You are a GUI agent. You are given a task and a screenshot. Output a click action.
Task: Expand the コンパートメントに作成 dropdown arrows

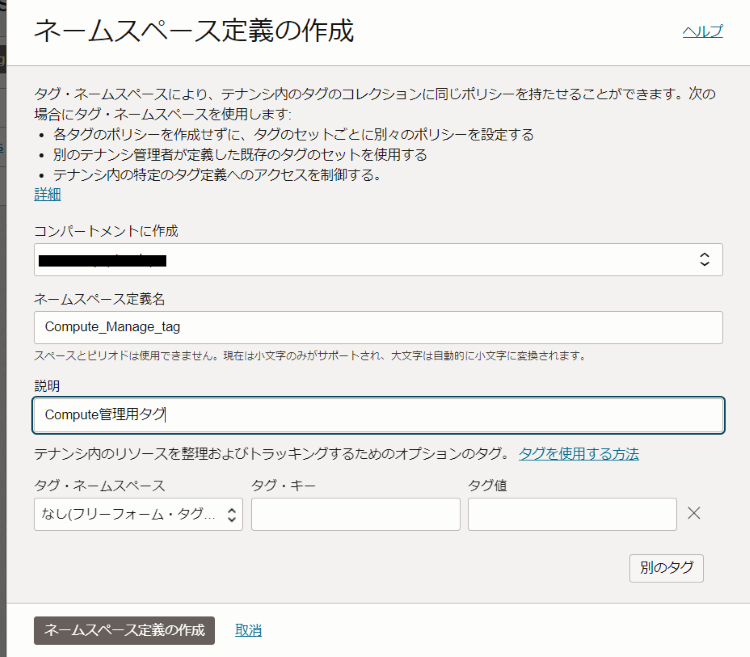click(x=703, y=260)
